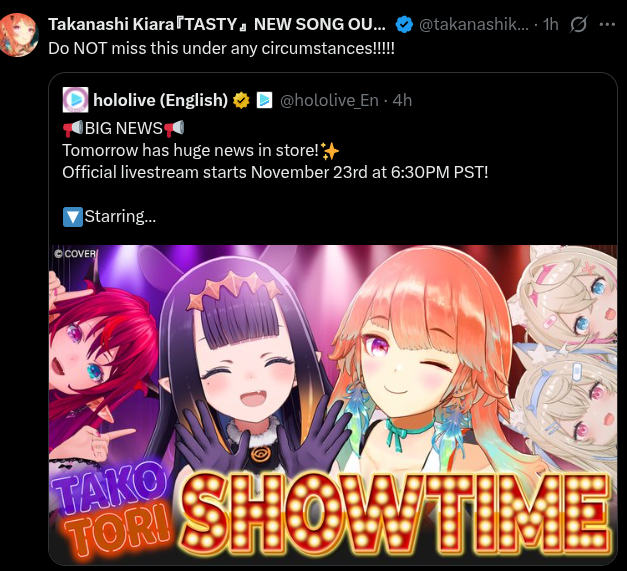Open the three-dot more options menu
627x571 pixels.
pos(607,24)
